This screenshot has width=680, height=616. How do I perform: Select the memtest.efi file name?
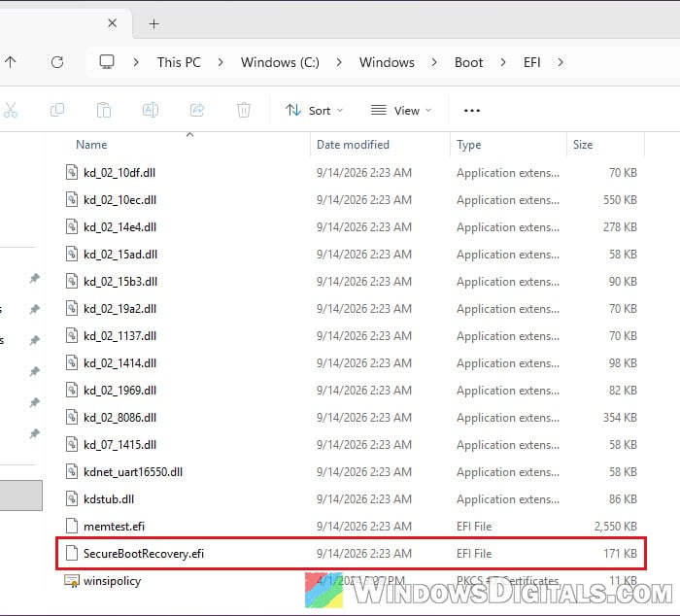114,527
